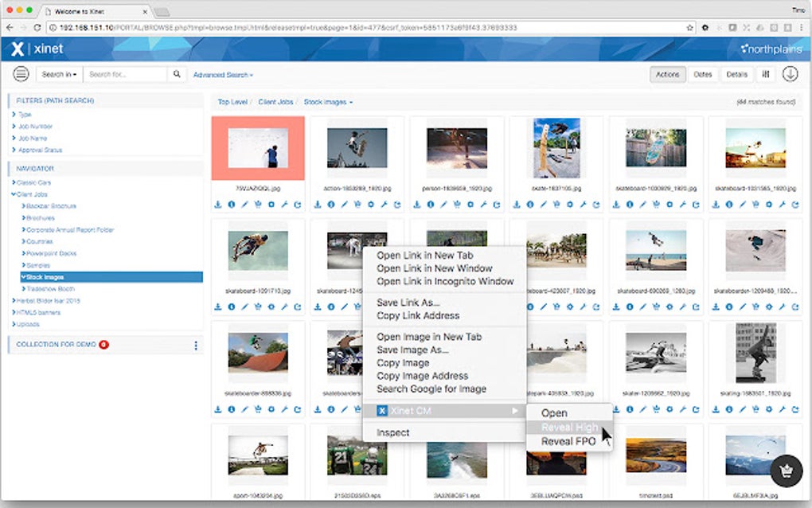Show info for skateboard-1030929_1920.jpg
The height and width of the screenshot is (508, 812).
tap(630, 205)
